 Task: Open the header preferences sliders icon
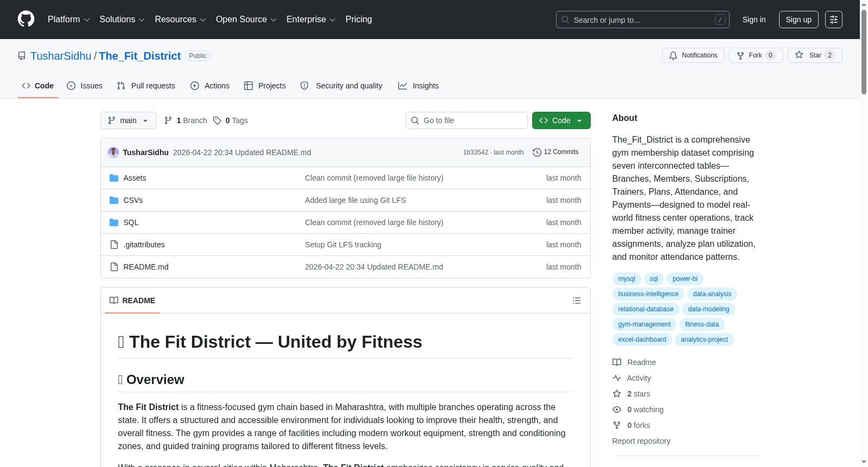click(834, 20)
